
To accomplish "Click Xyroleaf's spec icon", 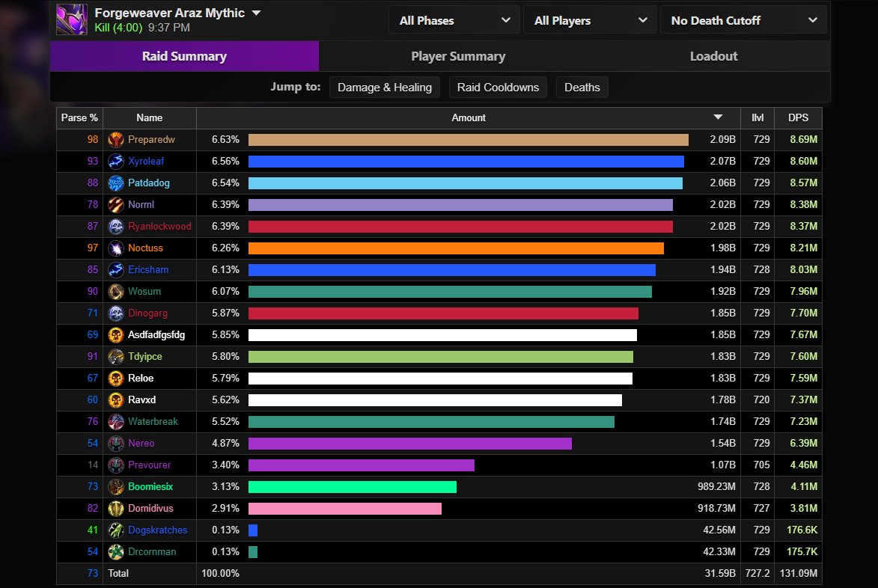I will pyautogui.click(x=116, y=161).
